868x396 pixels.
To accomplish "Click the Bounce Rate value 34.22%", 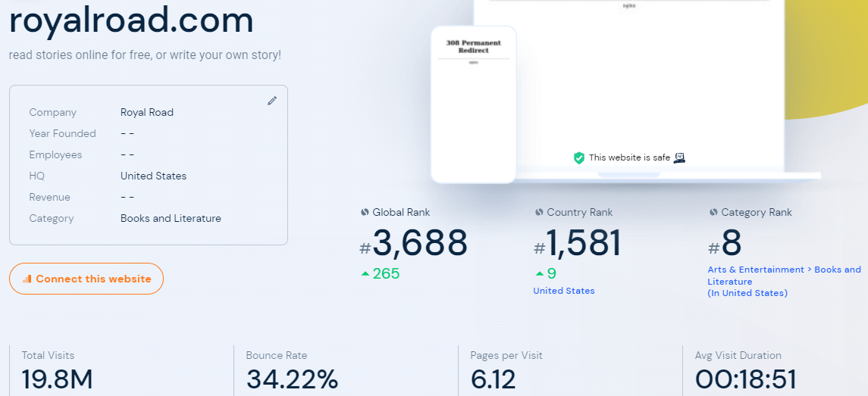I will pos(292,380).
